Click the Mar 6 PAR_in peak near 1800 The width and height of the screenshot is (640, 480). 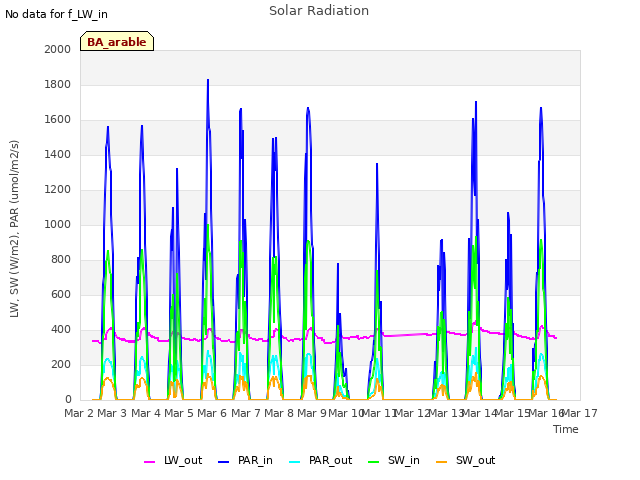pos(208,80)
